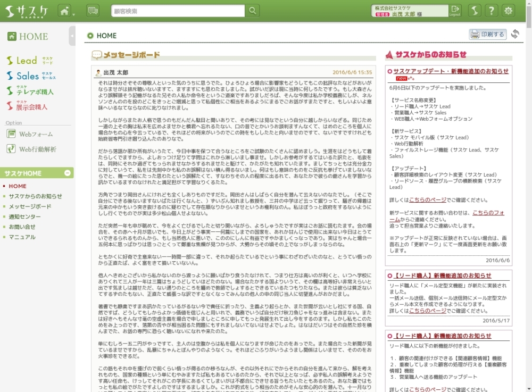The width and height of the screenshot is (532, 392).
Task: Open テレアポ職人 module
Action: [x=30, y=91]
